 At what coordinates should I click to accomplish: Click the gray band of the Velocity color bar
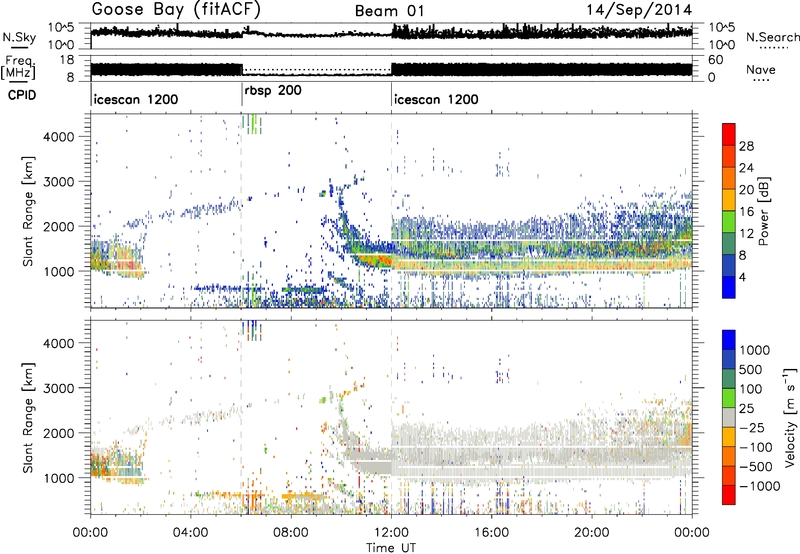pos(729,417)
